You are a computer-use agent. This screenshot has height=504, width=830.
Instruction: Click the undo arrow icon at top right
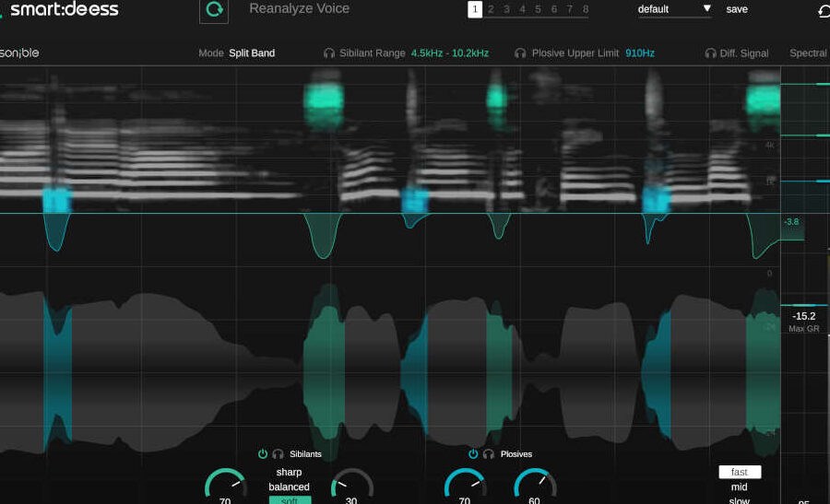(824, 10)
